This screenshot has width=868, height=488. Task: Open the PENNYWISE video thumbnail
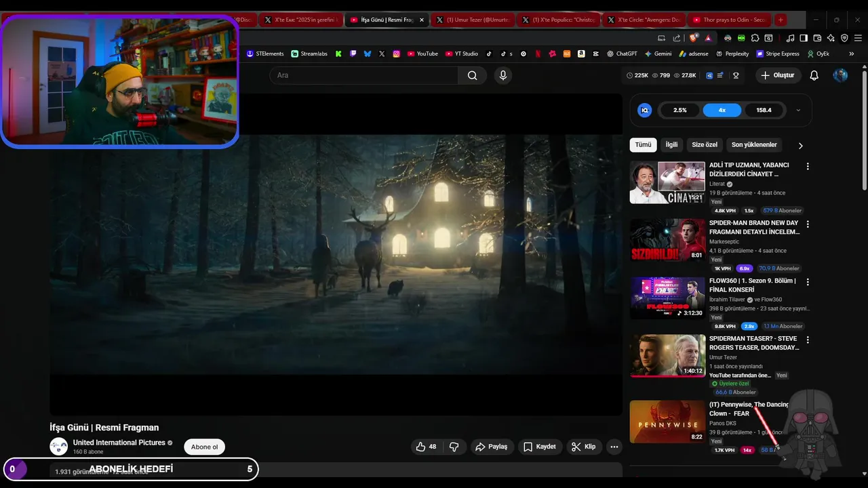[x=668, y=422]
